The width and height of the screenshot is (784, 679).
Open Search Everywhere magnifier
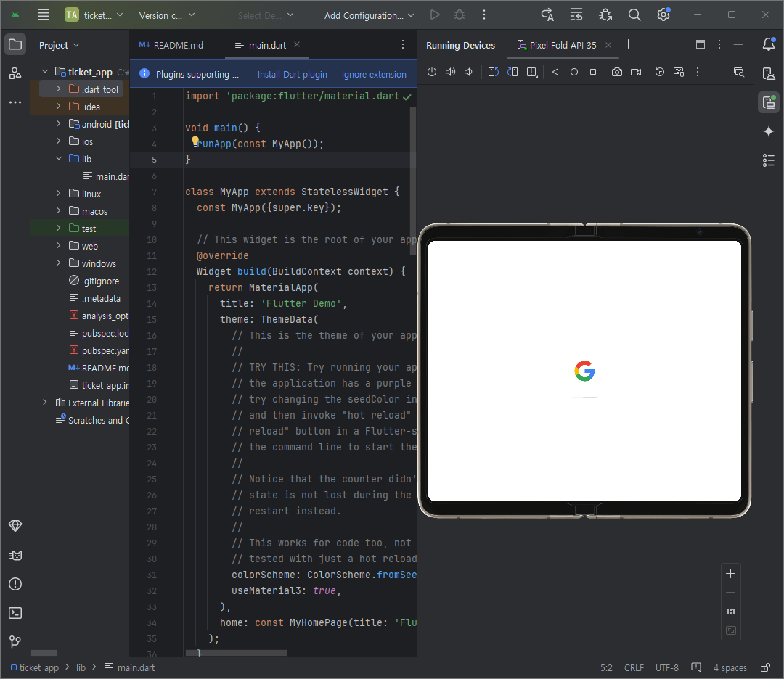[x=634, y=15]
